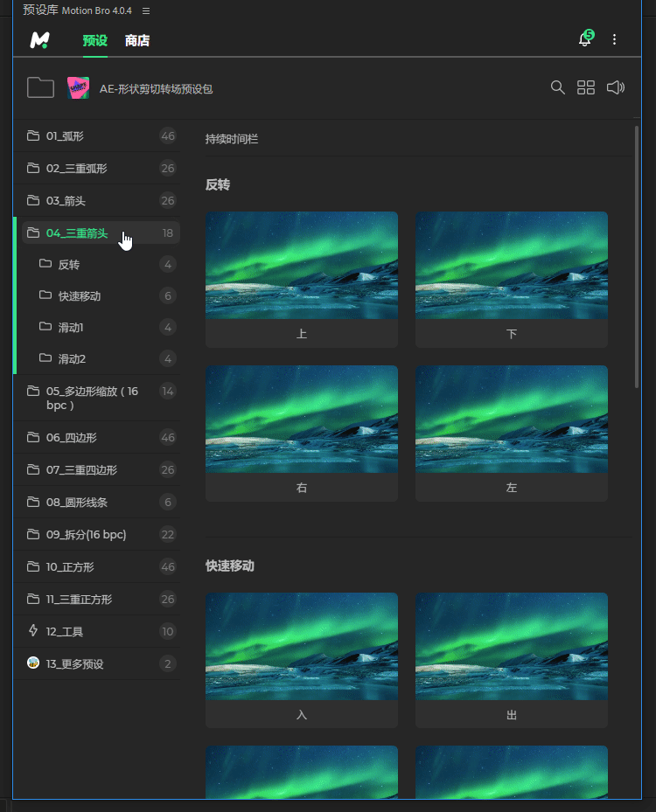This screenshot has width=656, height=812.
Task: Click the 10 count badge on 12_工具
Action: click(167, 631)
